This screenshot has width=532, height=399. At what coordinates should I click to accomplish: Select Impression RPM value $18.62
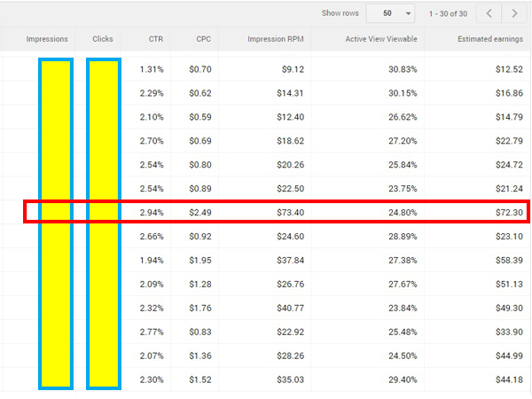pos(290,141)
